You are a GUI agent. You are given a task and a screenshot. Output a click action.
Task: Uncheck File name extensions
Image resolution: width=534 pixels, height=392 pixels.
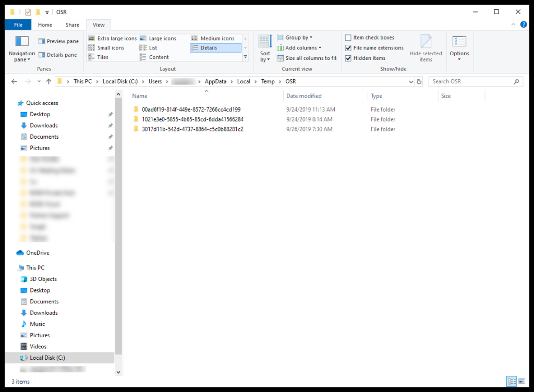tap(348, 48)
